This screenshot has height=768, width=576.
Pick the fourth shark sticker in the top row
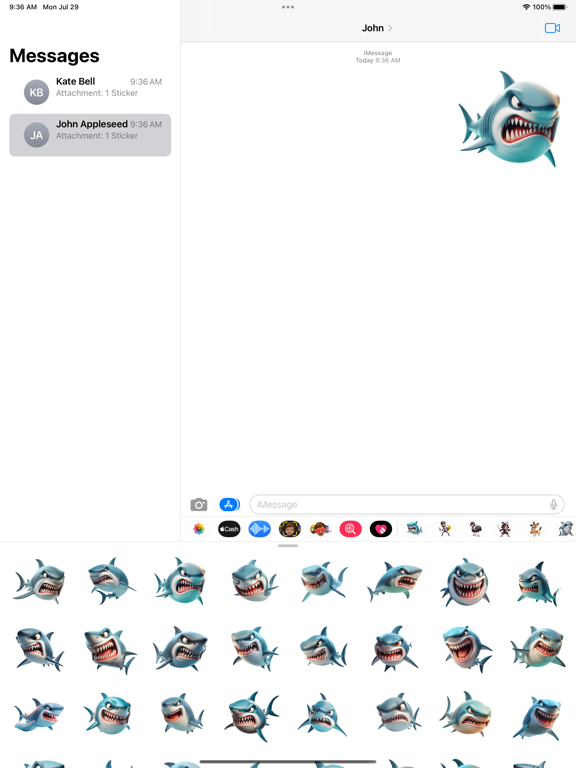pos(254,581)
